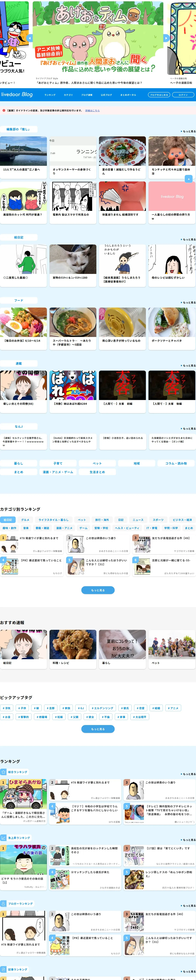
Task: Click the もっと見る button under pickup tags
Action: tap(98, 729)
